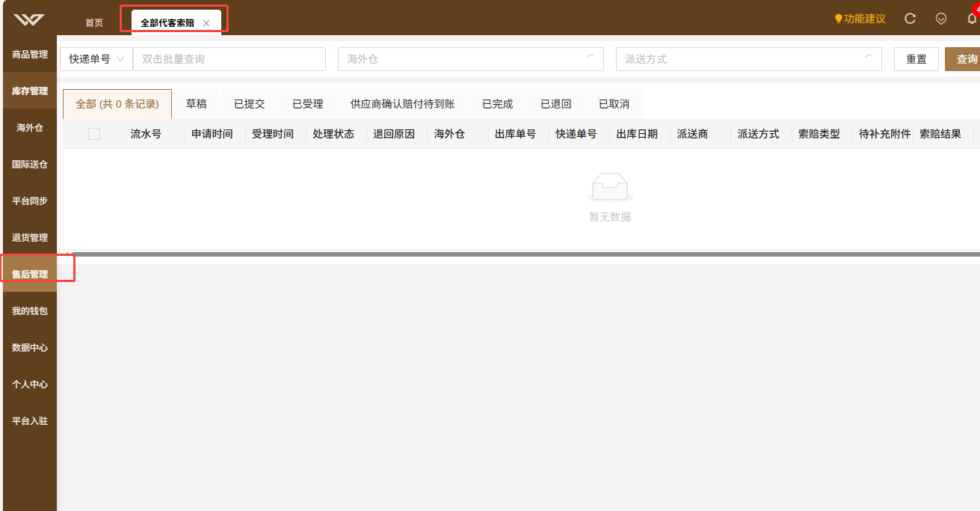
Task: Open 售后管理 in the sidebar
Action: pos(30,275)
